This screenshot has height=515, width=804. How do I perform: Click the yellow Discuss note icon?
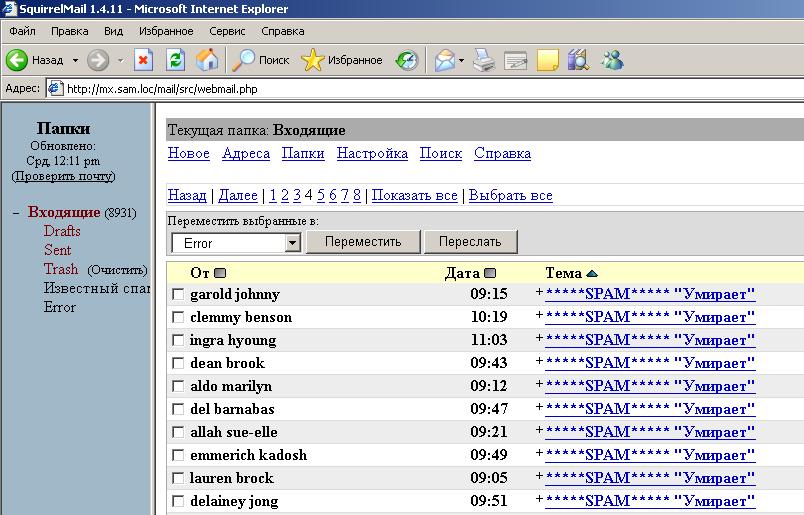548,61
